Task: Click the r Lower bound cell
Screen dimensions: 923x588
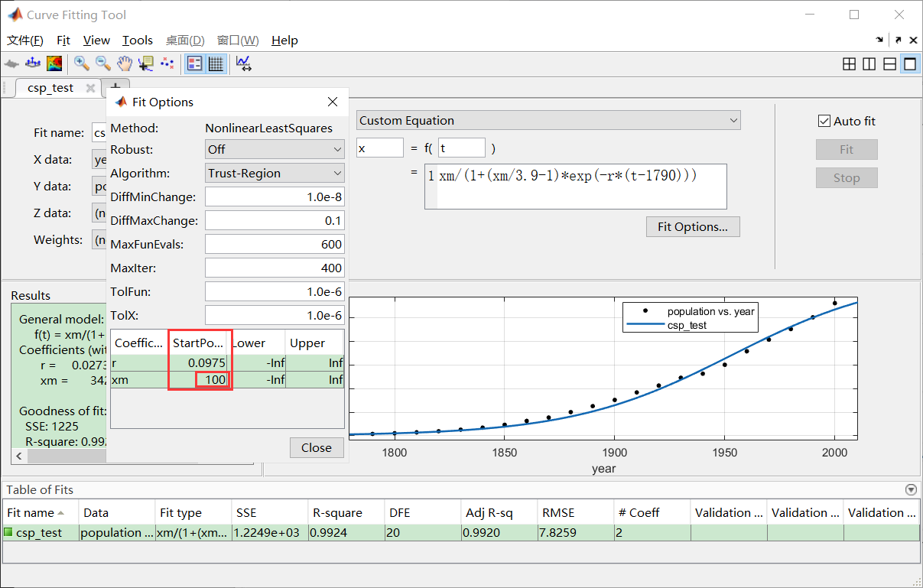Action: tap(257, 363)
